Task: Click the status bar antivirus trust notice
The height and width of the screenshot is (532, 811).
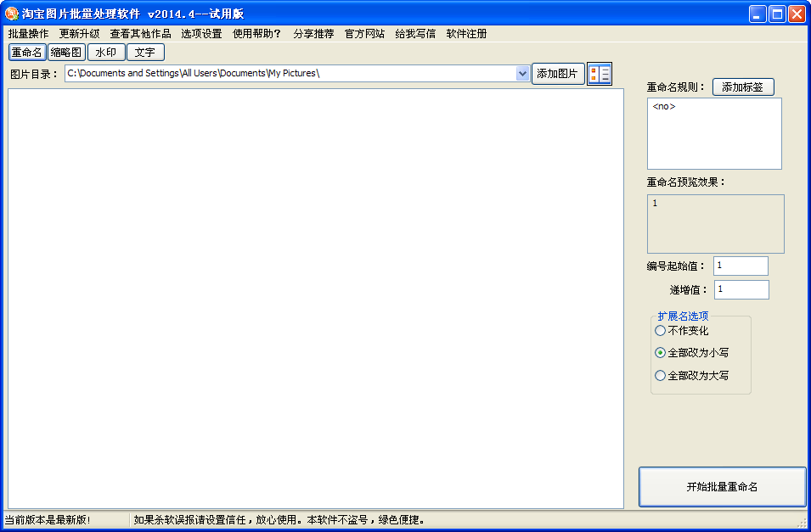Action: pos(279,519)
